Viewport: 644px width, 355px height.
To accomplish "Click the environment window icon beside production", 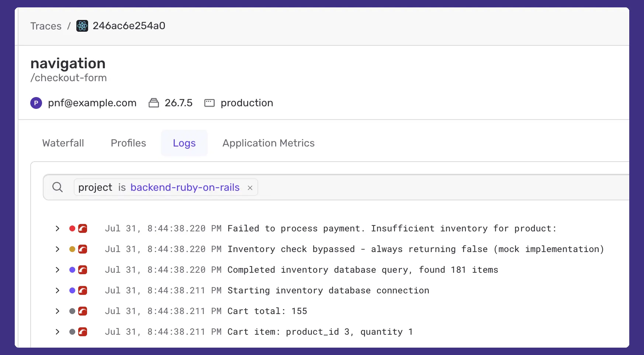I will click(210, 103).
